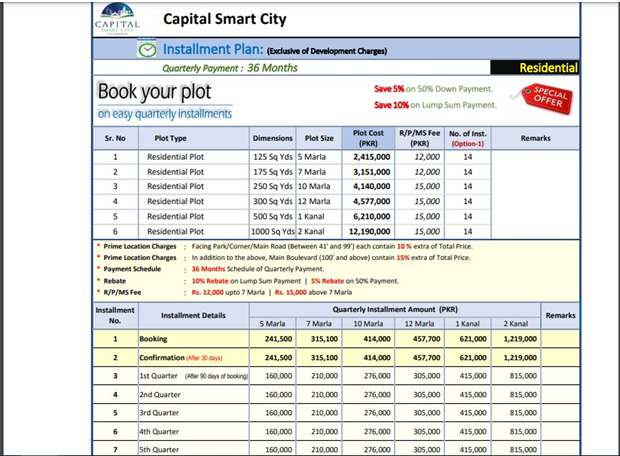This screenshot has width=620, height=456.
Task: Click 4th Quarter amount 210,000
Action: pos(324,432)
